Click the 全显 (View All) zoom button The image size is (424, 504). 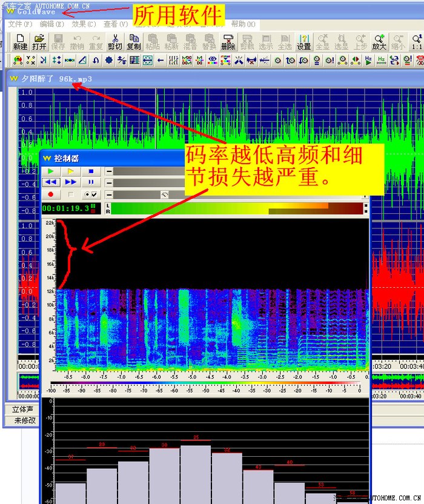pyautogui.click(x=322, y=42)
